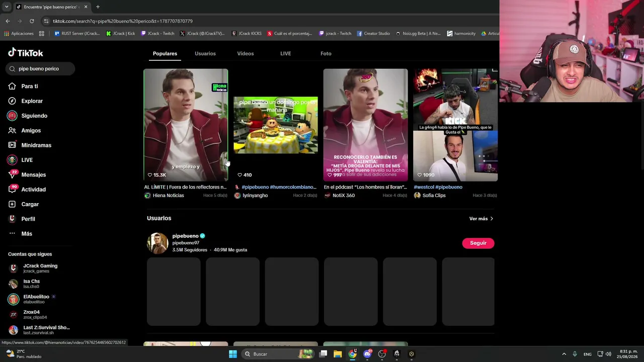Open the Creator Studio bookmark
Screen dimensions: 644x362
point(373,34)
